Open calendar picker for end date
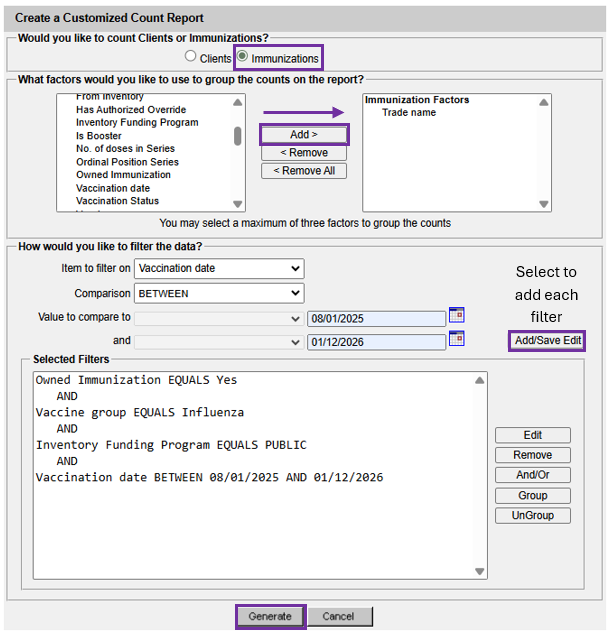 click(457, 339)
